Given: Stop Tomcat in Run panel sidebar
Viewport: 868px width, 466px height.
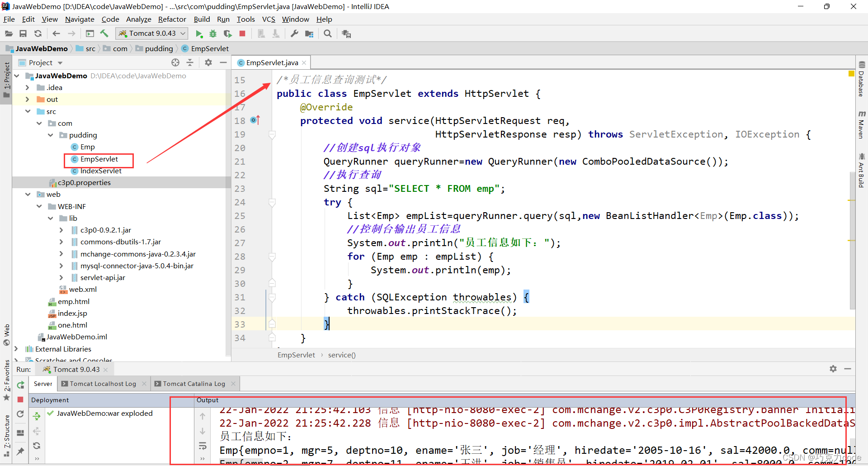Looking at the screenshot, I should (20, 399).
